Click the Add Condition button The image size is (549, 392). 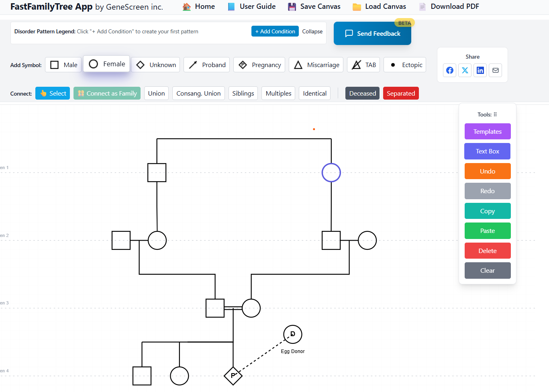[275, 31]
